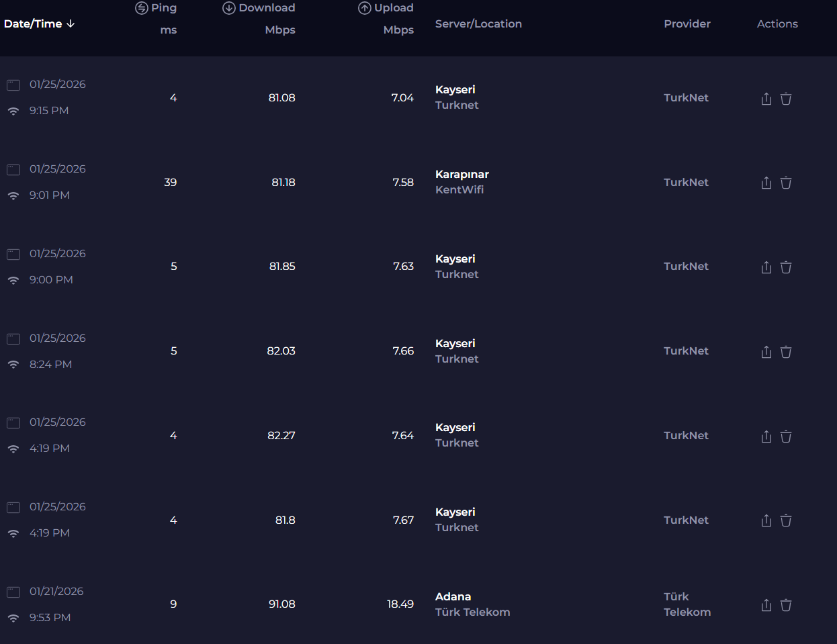Click the 18.49 upload value

(x=400, y=604)
